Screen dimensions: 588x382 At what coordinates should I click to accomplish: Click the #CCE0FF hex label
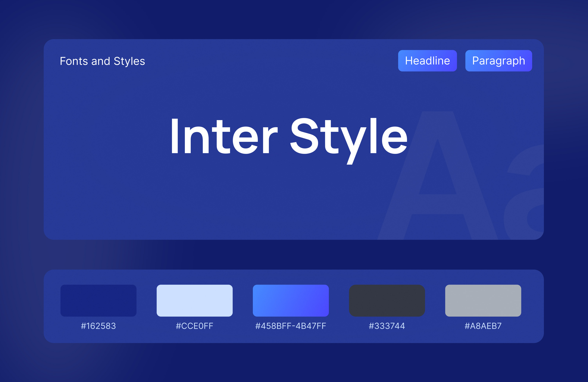[194, 326]
